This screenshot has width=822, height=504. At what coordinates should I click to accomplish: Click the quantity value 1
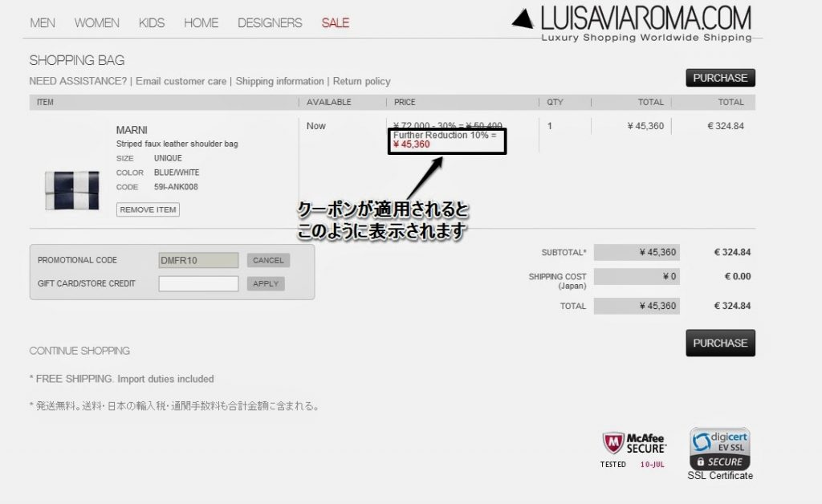click(549, 126)
